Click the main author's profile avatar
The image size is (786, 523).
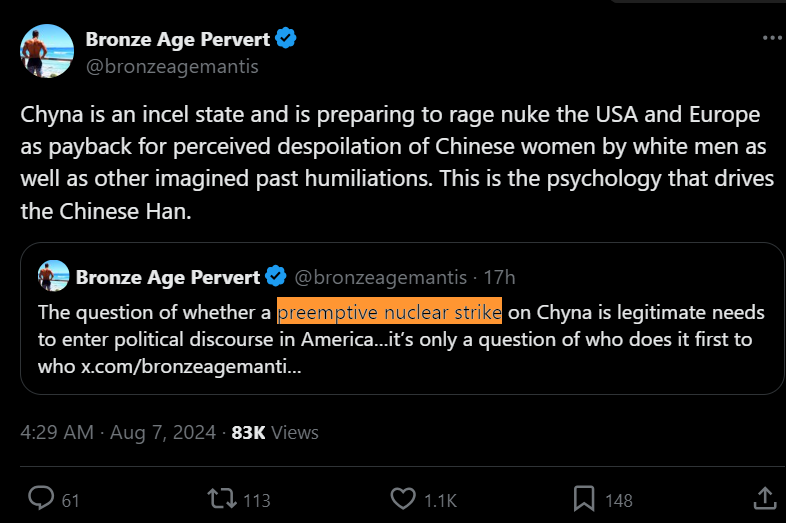coord(47,52)
